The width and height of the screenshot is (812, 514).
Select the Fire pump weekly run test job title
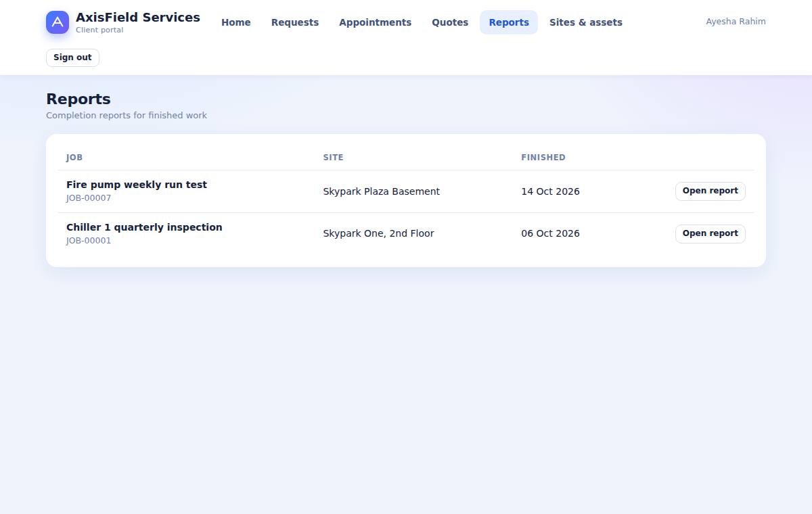pyautogui.click(x=137, y=185)
